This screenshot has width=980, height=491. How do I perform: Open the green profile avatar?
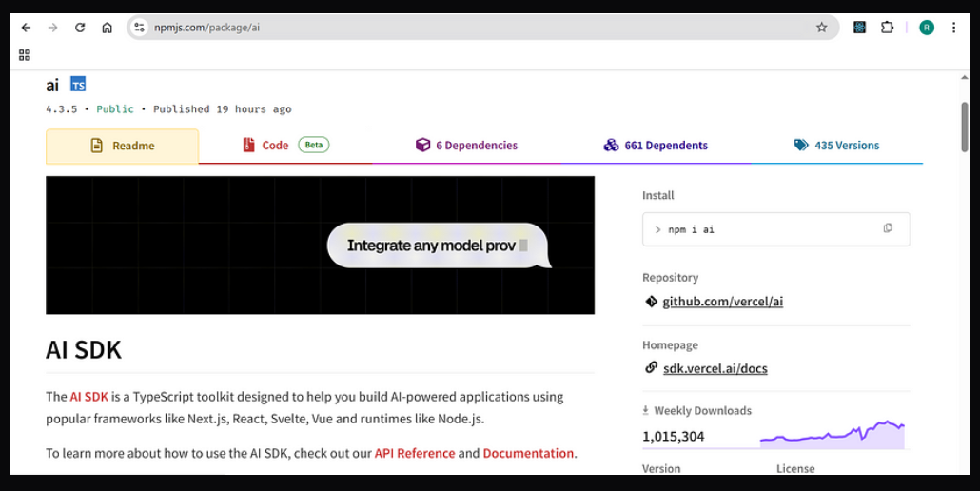point(927,28)
